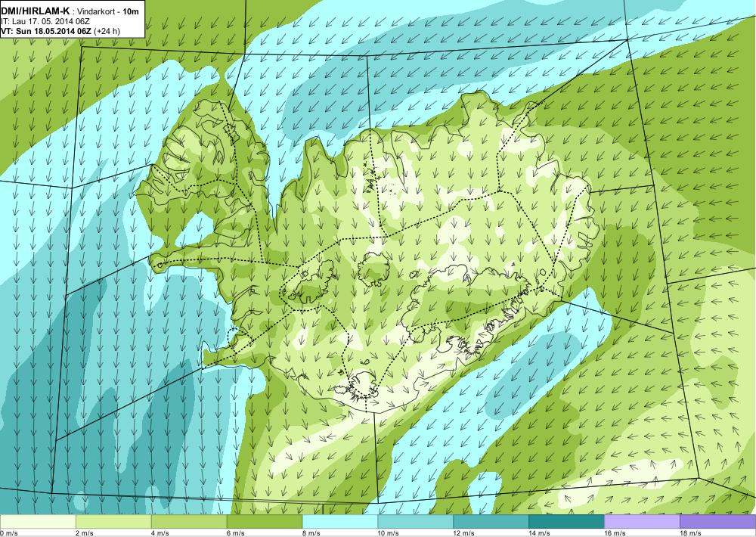Click the '16 m/s' legend label
This screenshot has height=537, width=756.
[615, 533]
